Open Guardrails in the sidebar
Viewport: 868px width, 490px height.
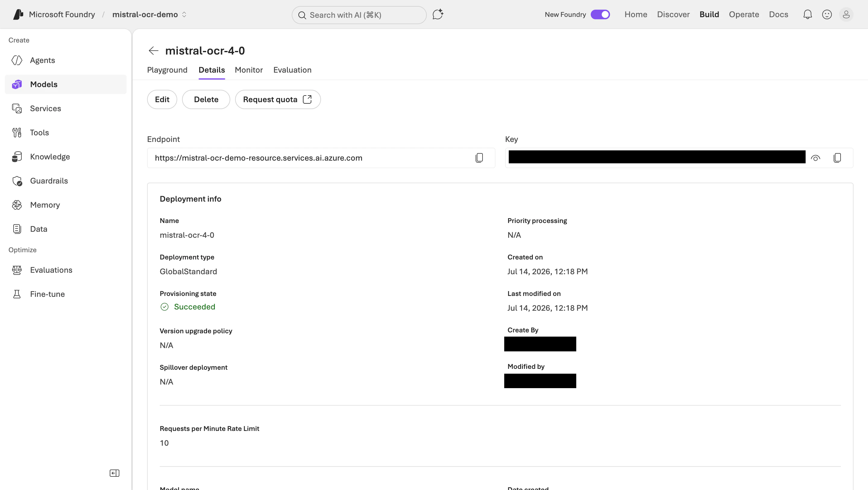pyautogui.click(x=66, y=181)
